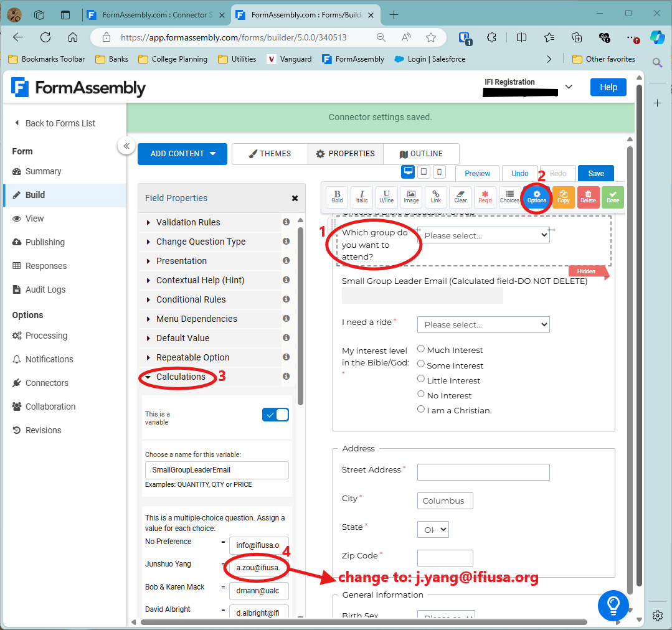Select the 'I am a Christian' option
This screenshot has height=630, width=672.
(x=422, y=410)
